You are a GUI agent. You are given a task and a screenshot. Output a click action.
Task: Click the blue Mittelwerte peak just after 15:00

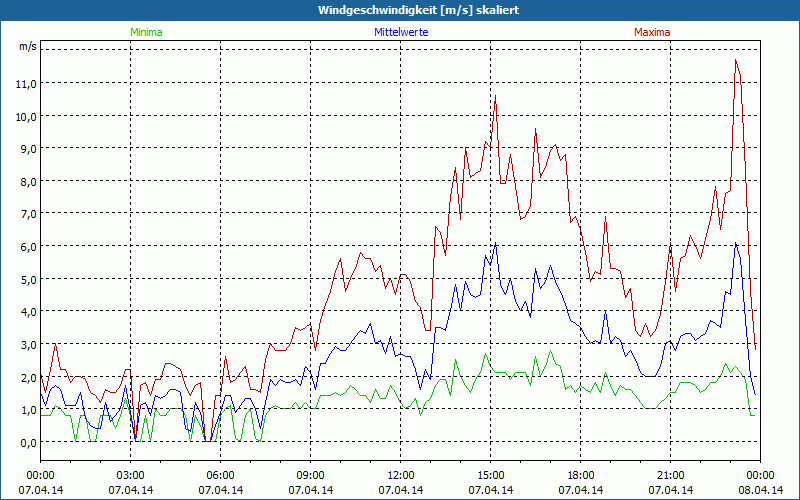495,243
